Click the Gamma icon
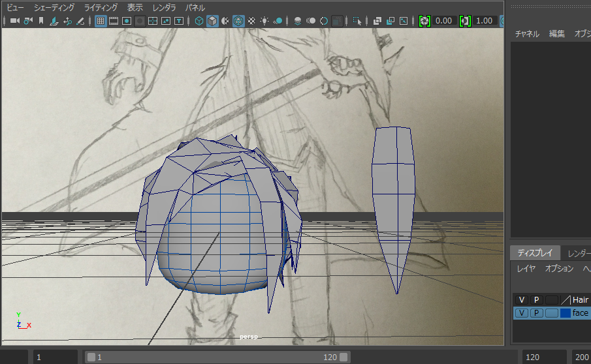The height and width of the screenshot is (364, 591). pos(465,21)
